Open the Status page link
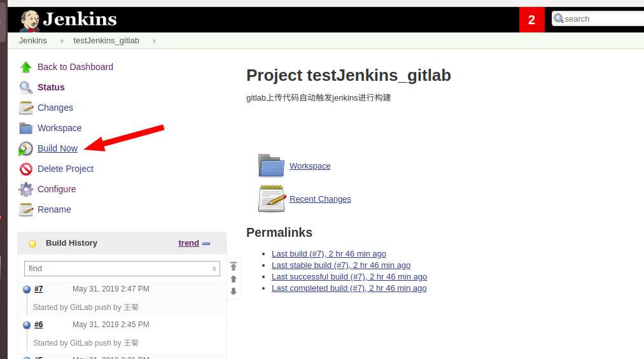This screenshot has height=359, width=644. 51,87
